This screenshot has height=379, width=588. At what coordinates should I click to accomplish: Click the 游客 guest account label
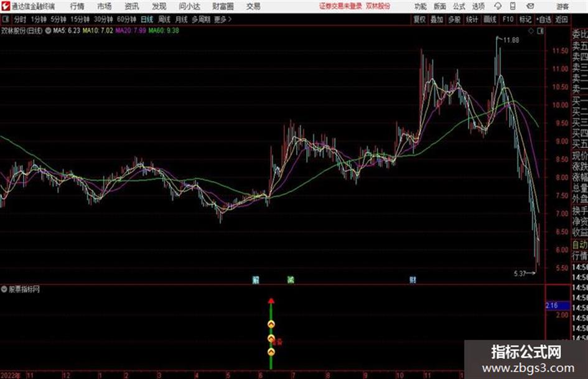tap(562, 6)
